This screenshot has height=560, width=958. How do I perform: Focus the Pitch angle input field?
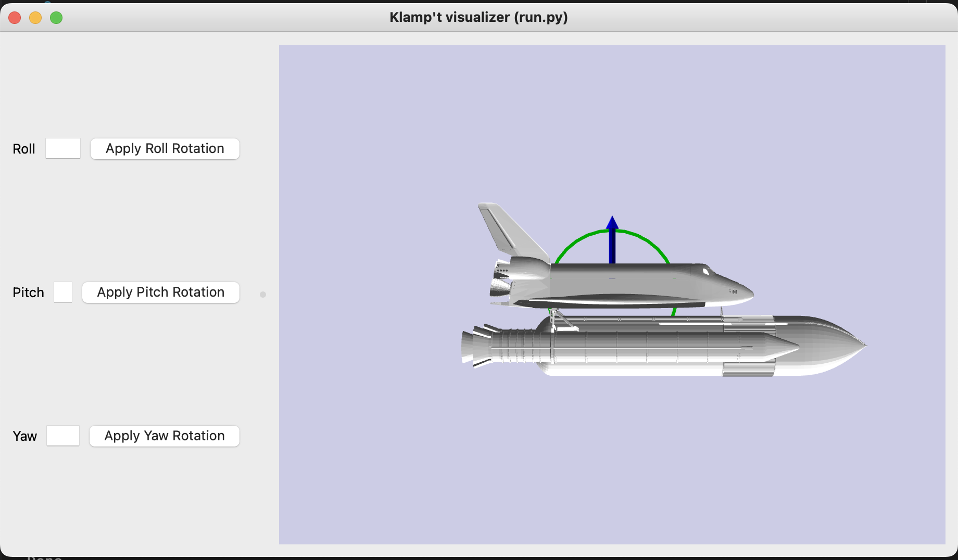coord(63,292)
